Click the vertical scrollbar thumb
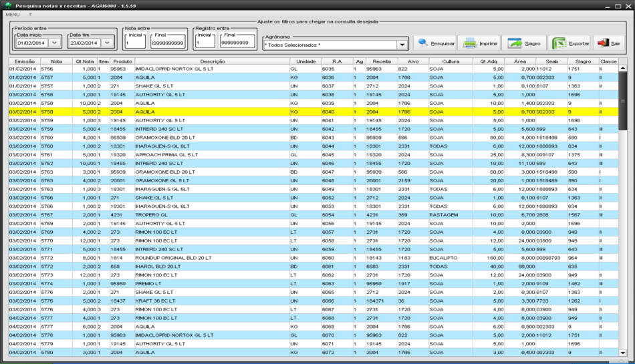 (x=623, y=102)
